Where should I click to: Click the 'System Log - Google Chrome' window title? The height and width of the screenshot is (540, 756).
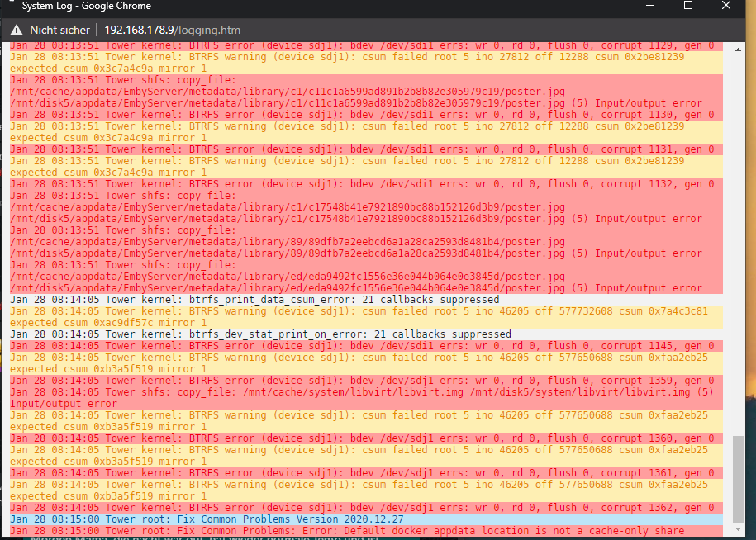[x=86, y=6]
